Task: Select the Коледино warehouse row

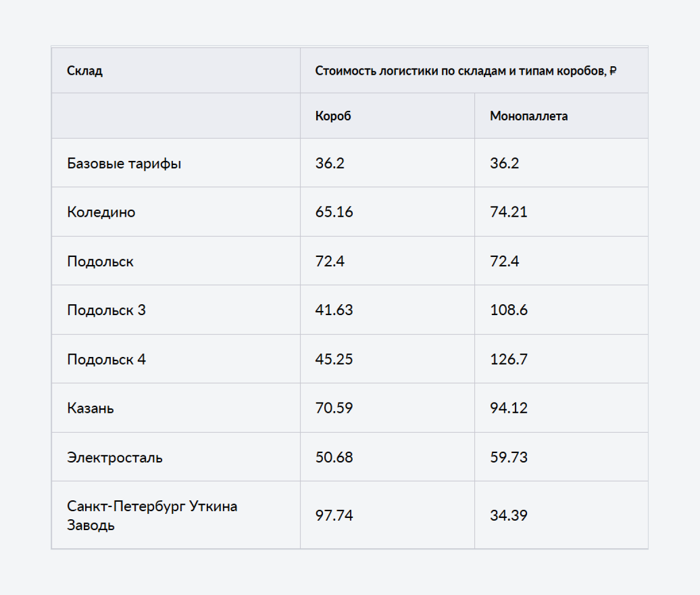Action: (350, 212)
